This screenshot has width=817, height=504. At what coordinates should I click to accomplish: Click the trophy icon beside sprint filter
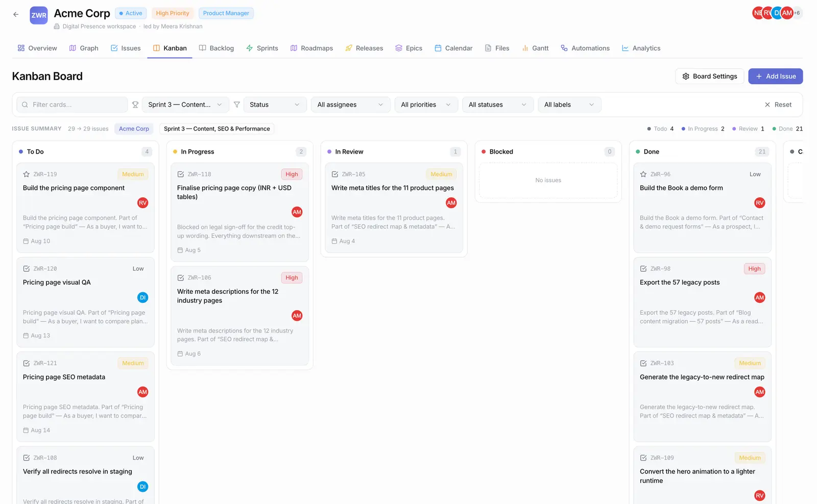click(135, 105)
